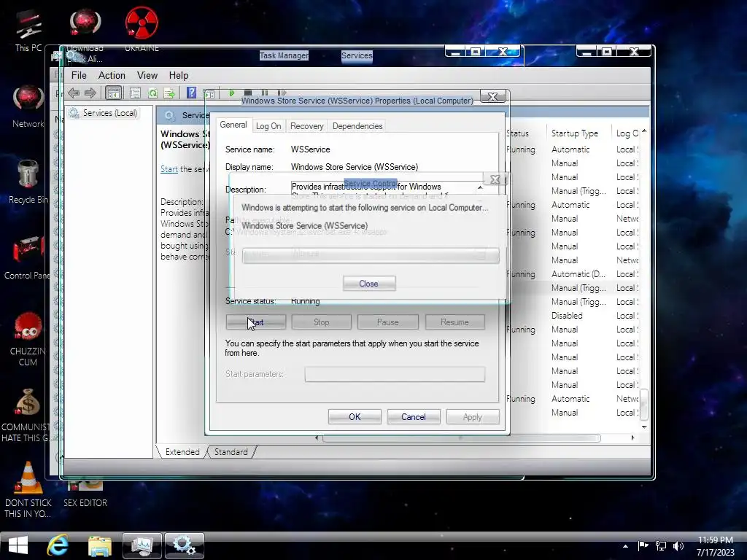Click the Restart Service toolbar icon
Screen dimensions: 747x560
pyautogui.click(x=282, y=93)
